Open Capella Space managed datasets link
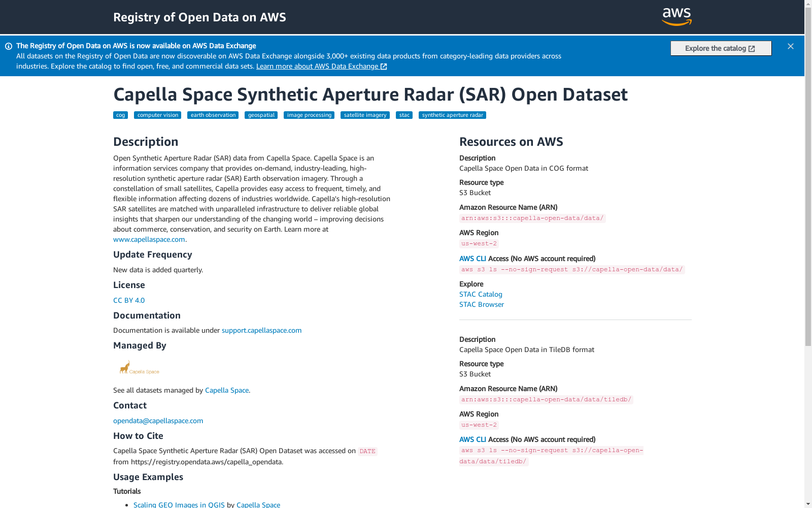The height and width of the screenshot is (508, 812). pos(227,391)
